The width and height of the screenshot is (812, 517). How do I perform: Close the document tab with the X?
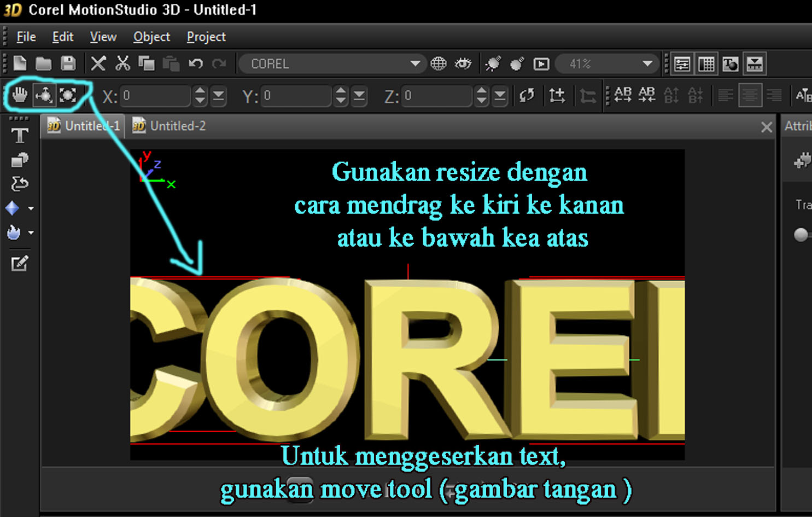pyautogui.click(x=767, y=127)
